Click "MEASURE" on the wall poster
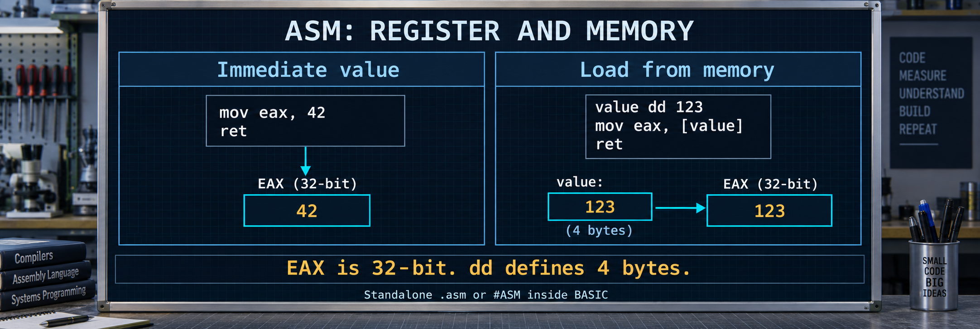 click(922, 76)
